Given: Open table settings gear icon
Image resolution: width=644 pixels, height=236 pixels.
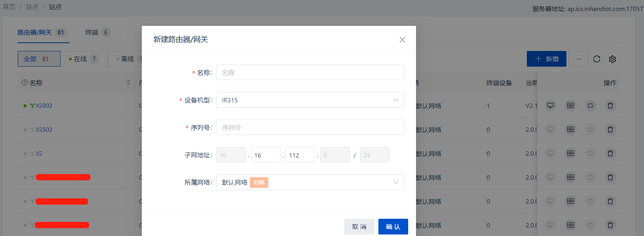Looking at the screenshot, I should click(612, 59).
